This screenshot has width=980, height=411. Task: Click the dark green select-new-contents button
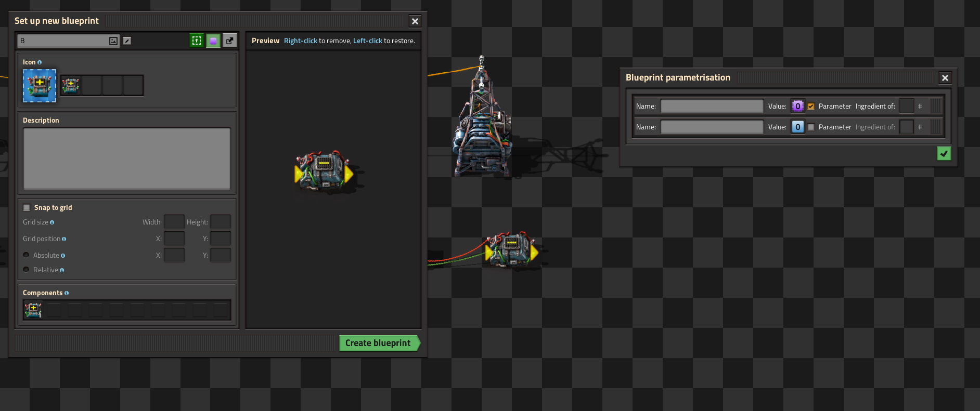197,41
